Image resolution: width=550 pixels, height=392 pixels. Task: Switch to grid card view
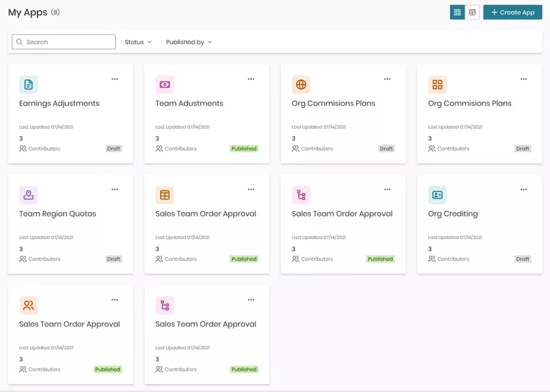[457, 12]
